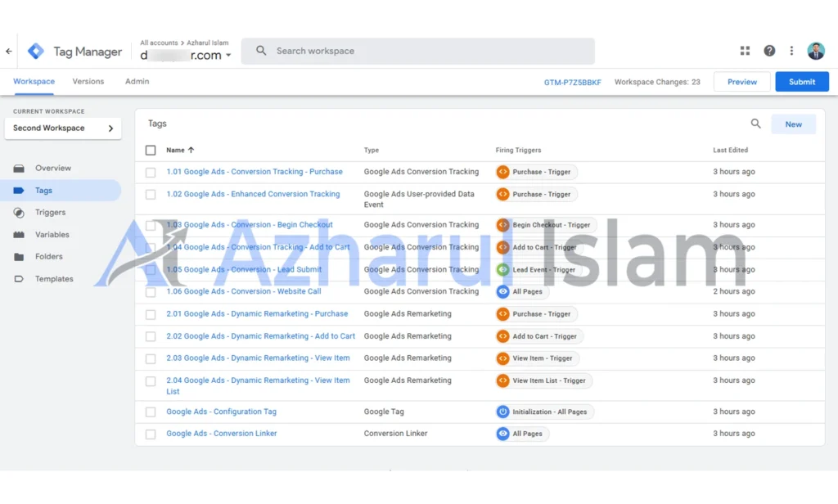Screen dimensions: 838x504
Task: Check the Google Ads - Conversion Linker row
Action: click(x=151, y=434)
